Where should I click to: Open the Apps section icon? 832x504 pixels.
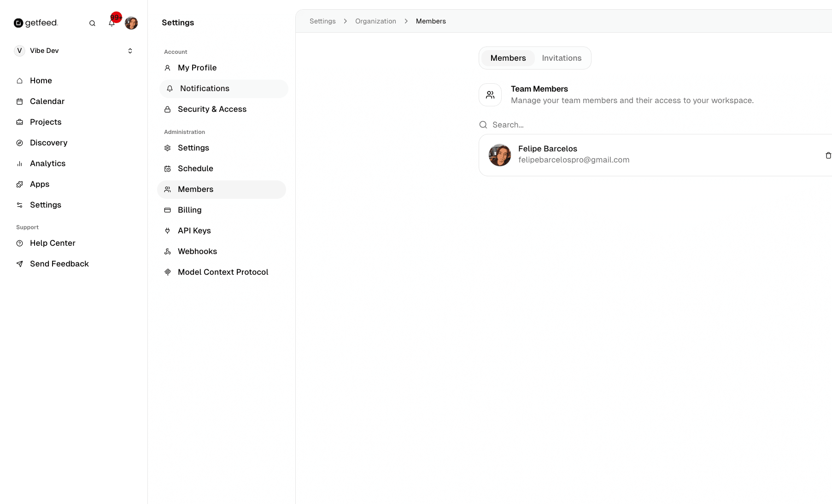pos(19,184)
